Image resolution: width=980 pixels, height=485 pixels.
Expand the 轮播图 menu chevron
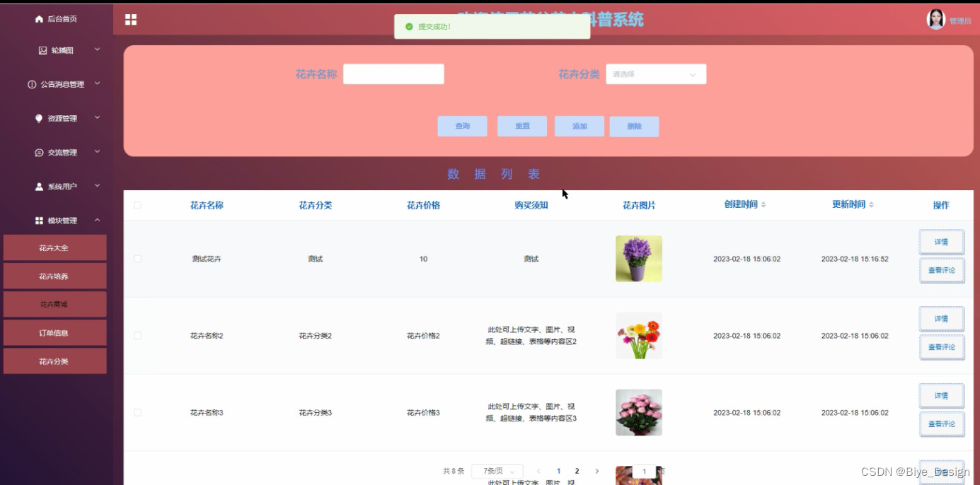pos(98,49)
